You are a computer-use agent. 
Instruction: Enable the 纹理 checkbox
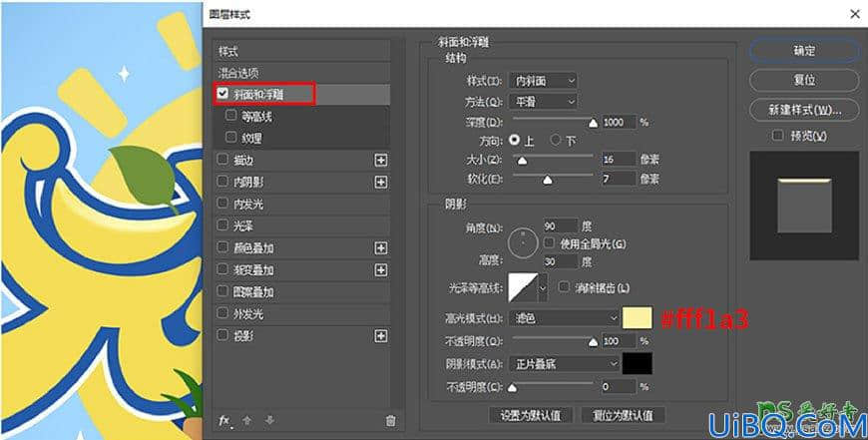(x=230, y=137)
